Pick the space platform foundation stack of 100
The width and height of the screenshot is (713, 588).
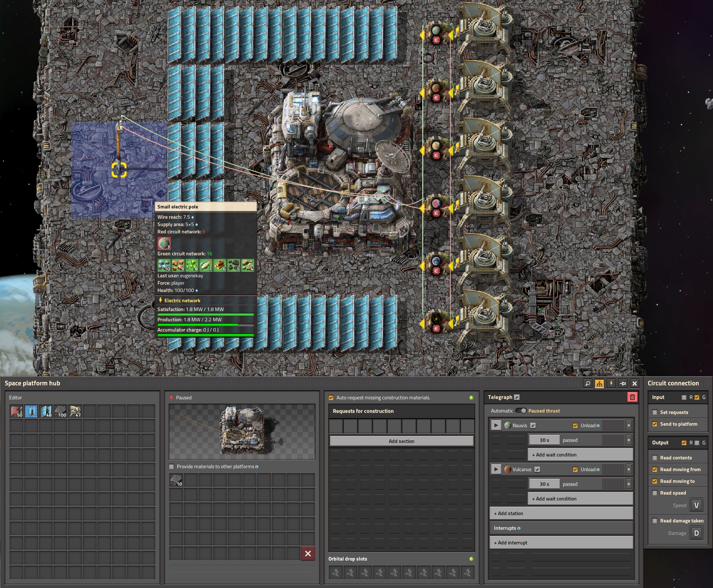coord(60,411)
